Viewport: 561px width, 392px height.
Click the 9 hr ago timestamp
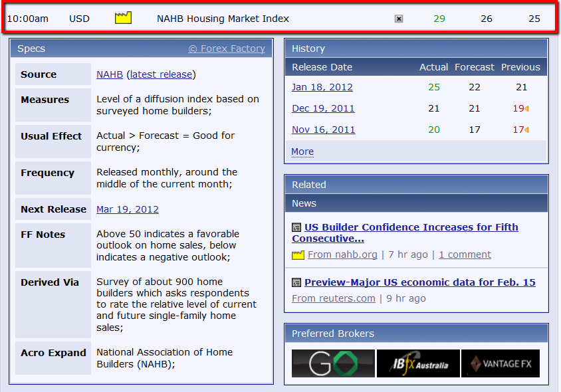pyautogui.click(x=406, y=298)
